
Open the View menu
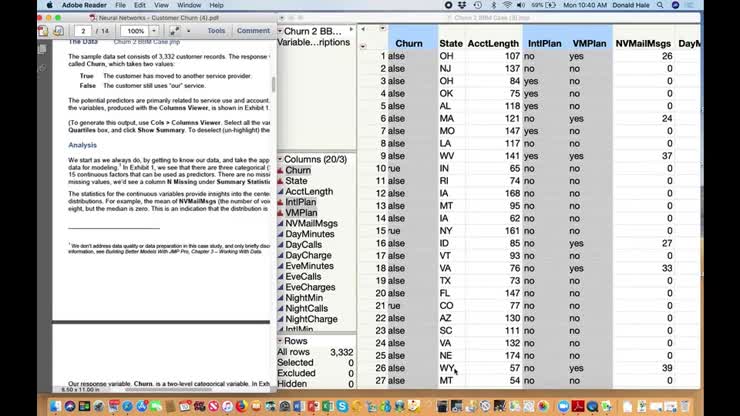[x=161, y=5]
